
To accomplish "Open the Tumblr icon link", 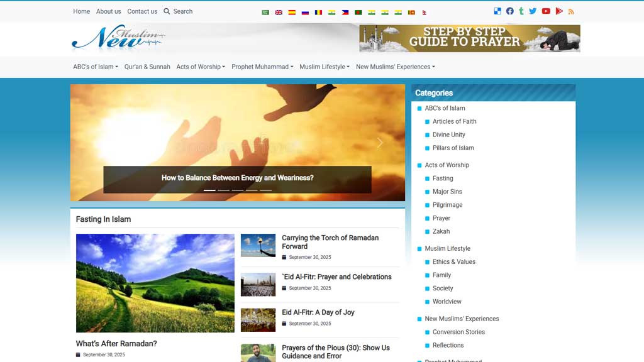I will (x=521, y=11).
